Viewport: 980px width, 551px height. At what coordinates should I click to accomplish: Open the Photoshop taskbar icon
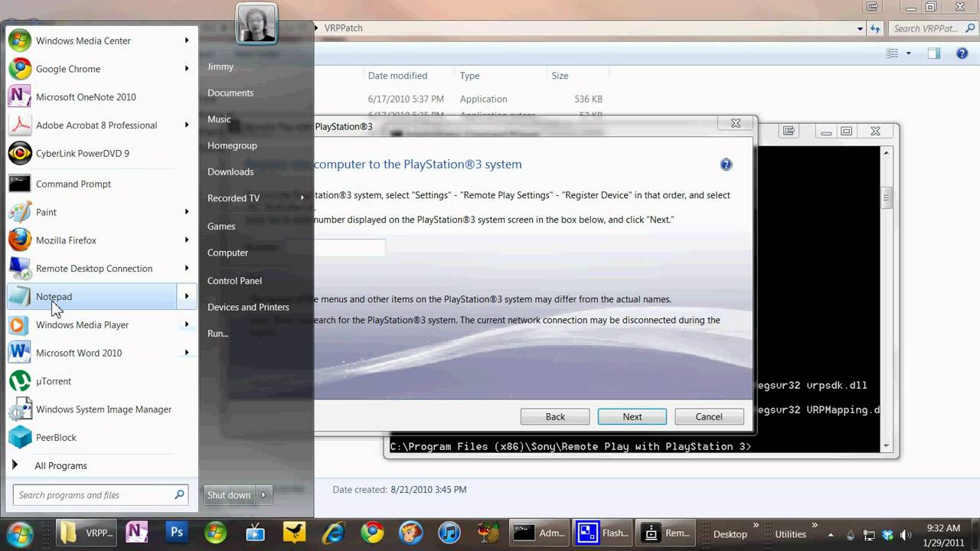click(178, 533)
